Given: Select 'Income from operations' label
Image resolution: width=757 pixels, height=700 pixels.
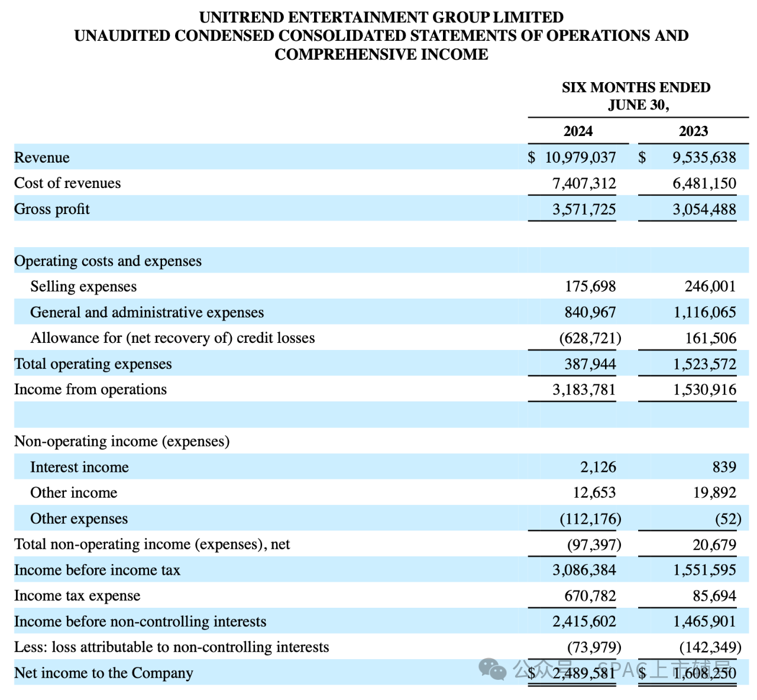Looking at the screenshot, I should 90,390.
